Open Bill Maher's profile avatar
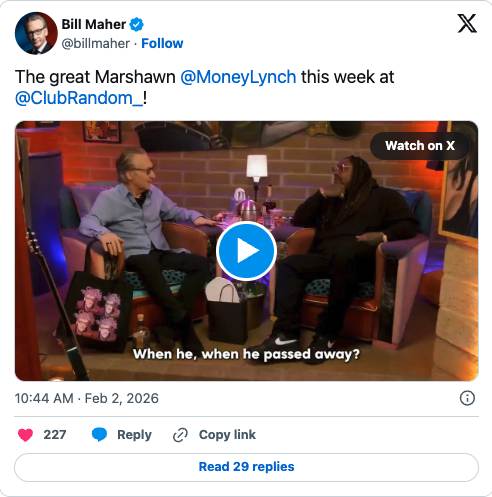 36,33
